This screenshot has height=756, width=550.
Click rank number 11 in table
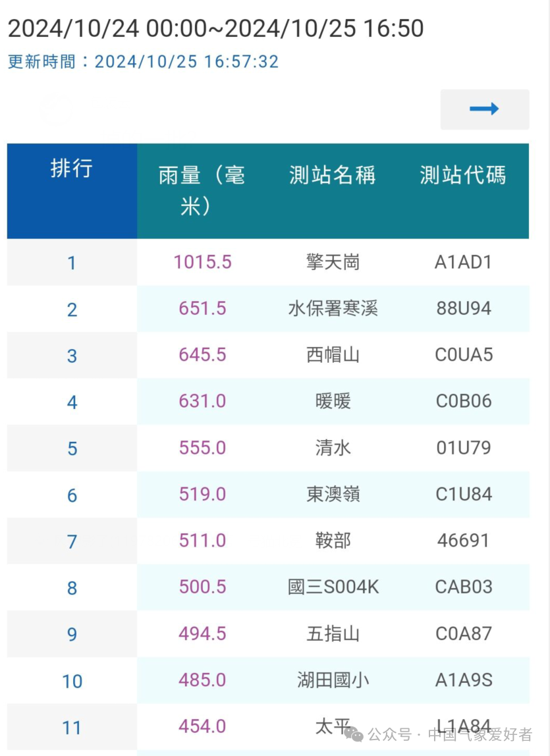point(72,728)
